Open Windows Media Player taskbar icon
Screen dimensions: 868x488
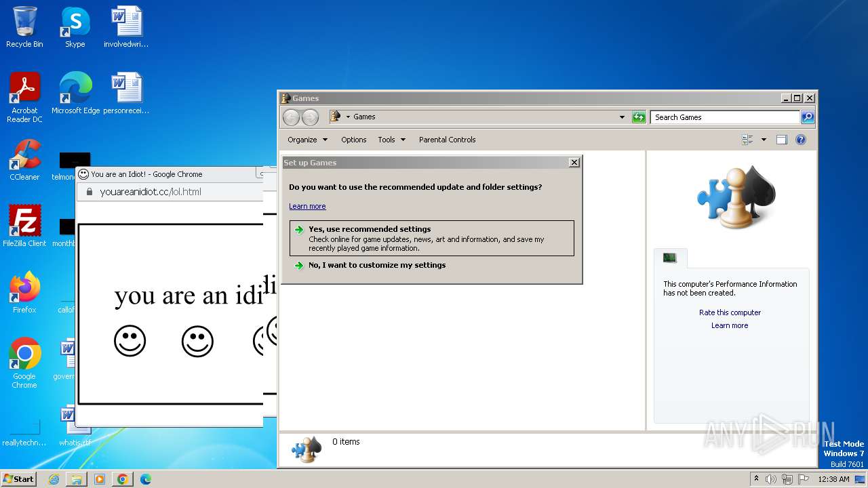point(100,479)
